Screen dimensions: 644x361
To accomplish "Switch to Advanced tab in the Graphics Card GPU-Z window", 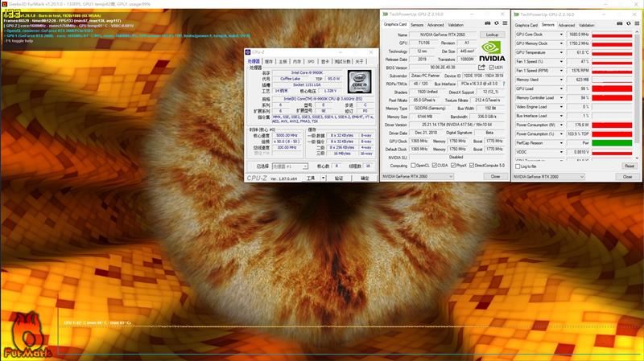I will 436,25.
